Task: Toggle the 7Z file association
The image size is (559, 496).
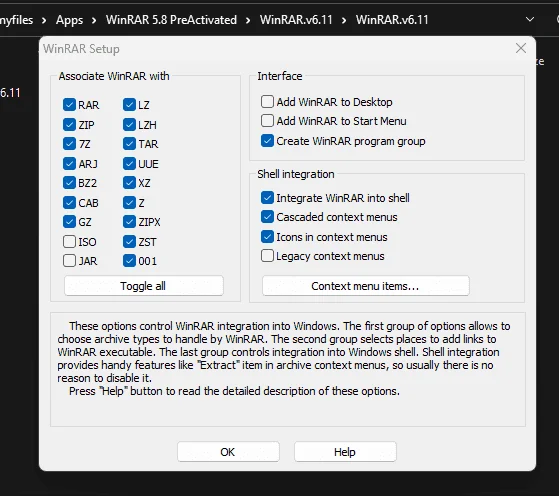Action: (69, 144)
